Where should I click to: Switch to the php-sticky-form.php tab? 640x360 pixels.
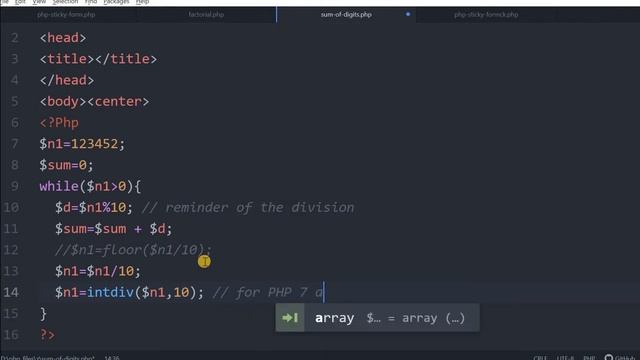(x=66, y=15)
